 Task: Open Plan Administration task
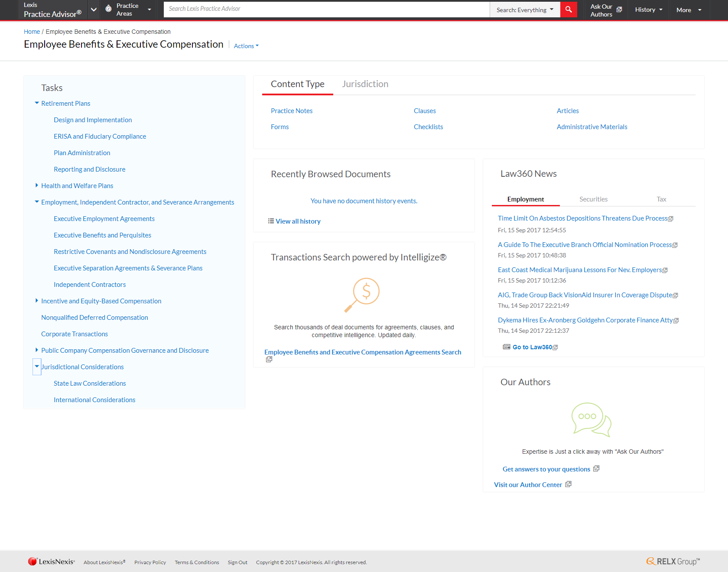point(82,153)
